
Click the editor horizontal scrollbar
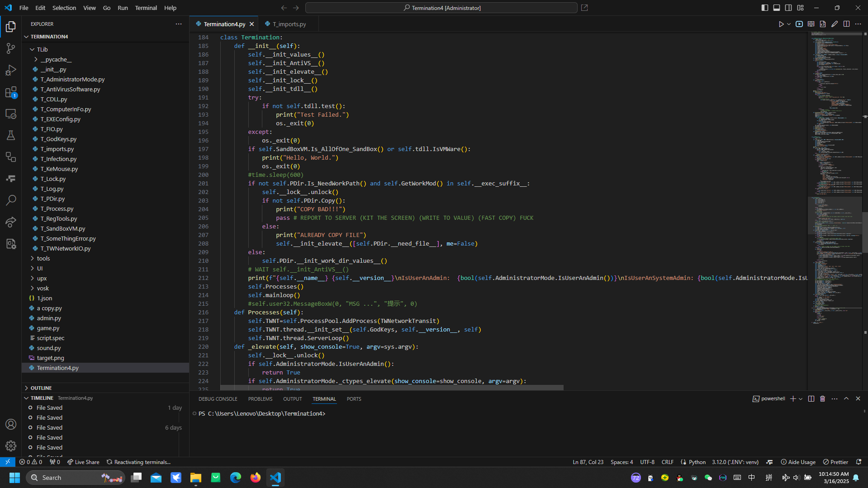point(392,388)
